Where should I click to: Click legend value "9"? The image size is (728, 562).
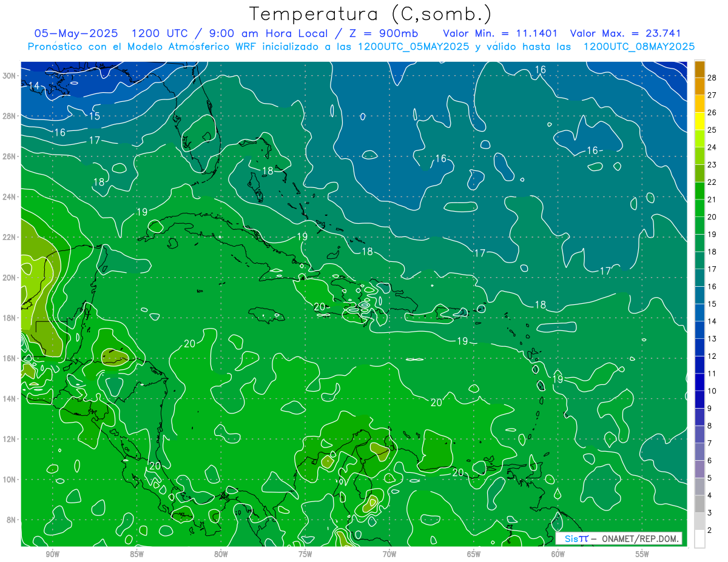pyautogui.click(x=710, y=408)
